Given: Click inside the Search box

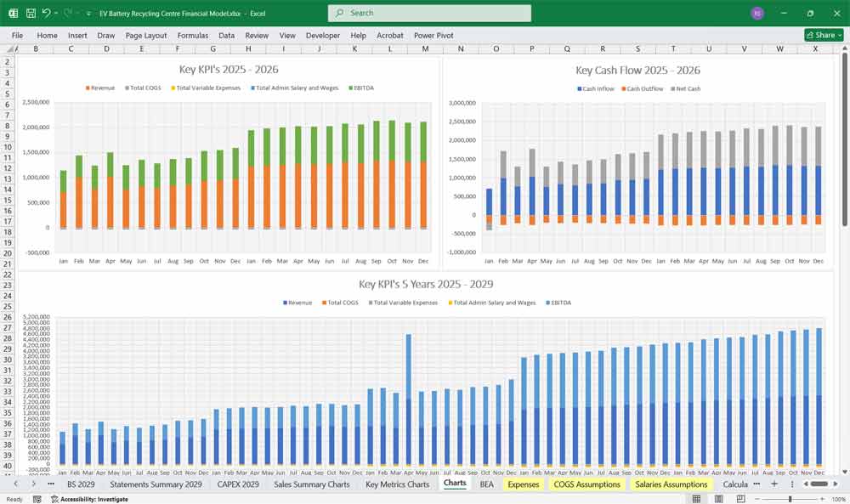Looking at the screenshot, I should click(429, 13).
